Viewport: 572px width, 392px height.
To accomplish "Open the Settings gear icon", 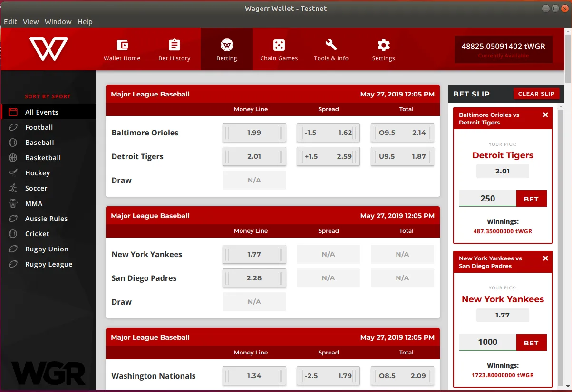I will pos(384,45).
